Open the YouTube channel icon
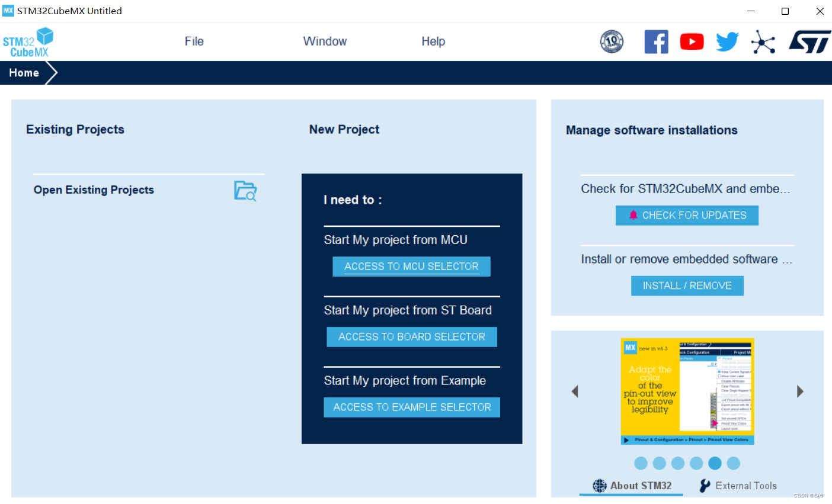This screenshot has height=504, width=832. 692,41
